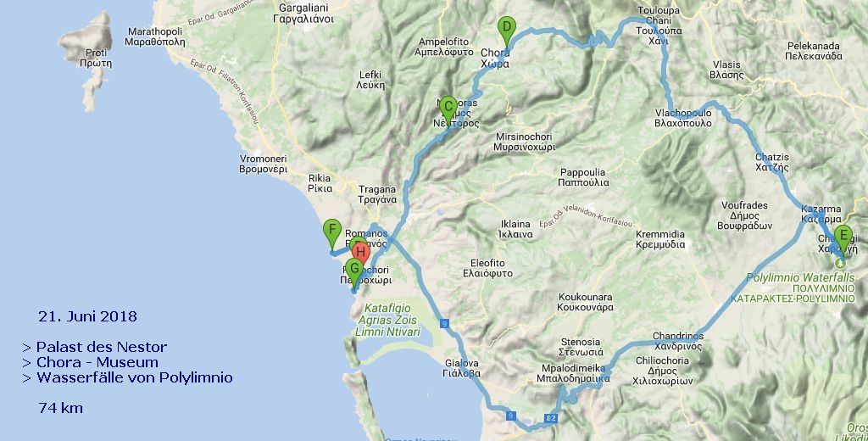Click the Wasserfälle von Polylimnio text

click(127, 378)
